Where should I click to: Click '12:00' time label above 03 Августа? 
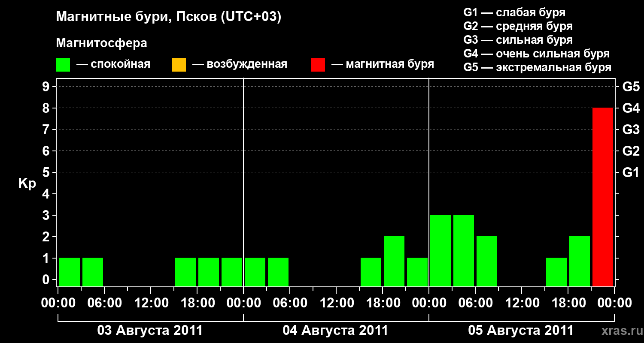pyautogui.click(x=151, y=303)
